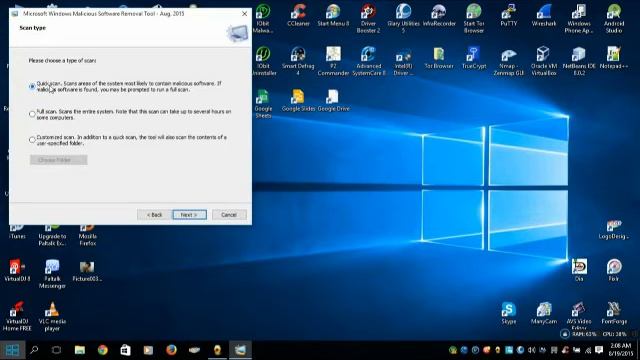Open Google Chrome from the taskbar
The height and width of the screenshot is (360, 640).
click(102, 350)
